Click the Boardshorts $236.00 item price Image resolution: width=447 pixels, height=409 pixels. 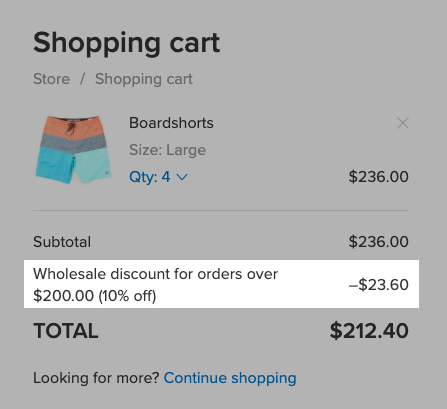[379, 177]
